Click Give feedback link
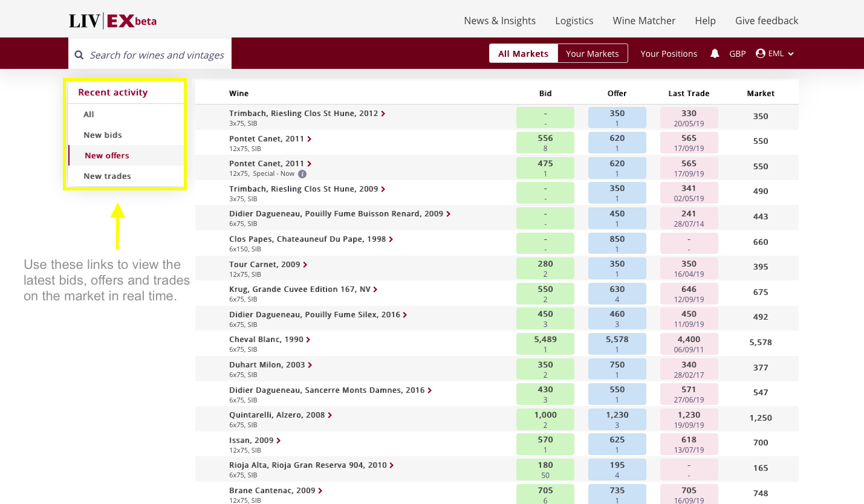This screenshot has width=864, height=504. coord(767,21)
